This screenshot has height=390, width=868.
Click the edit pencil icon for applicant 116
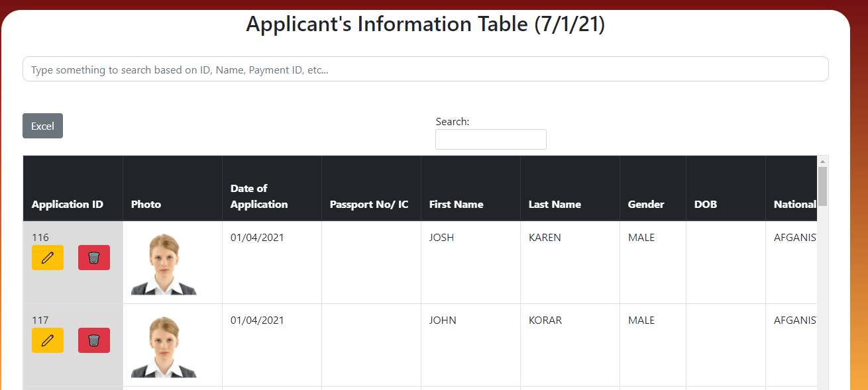pos(47,258)
